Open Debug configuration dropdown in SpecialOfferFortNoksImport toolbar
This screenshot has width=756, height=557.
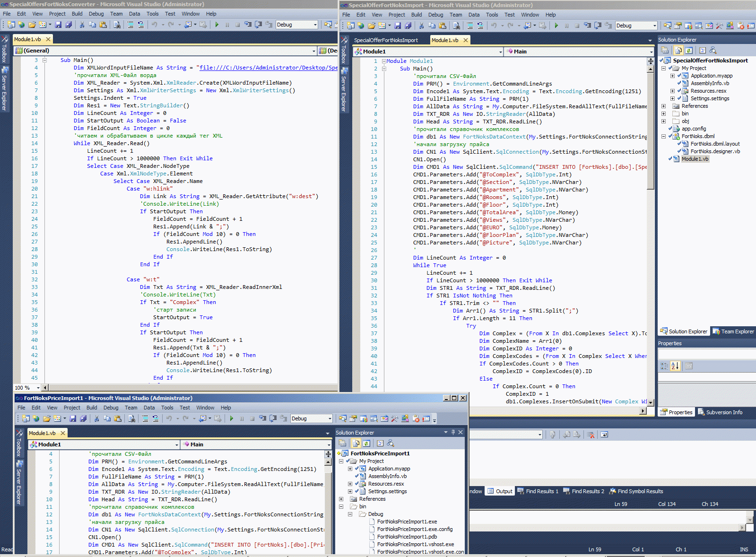click(x=655, y=26)
